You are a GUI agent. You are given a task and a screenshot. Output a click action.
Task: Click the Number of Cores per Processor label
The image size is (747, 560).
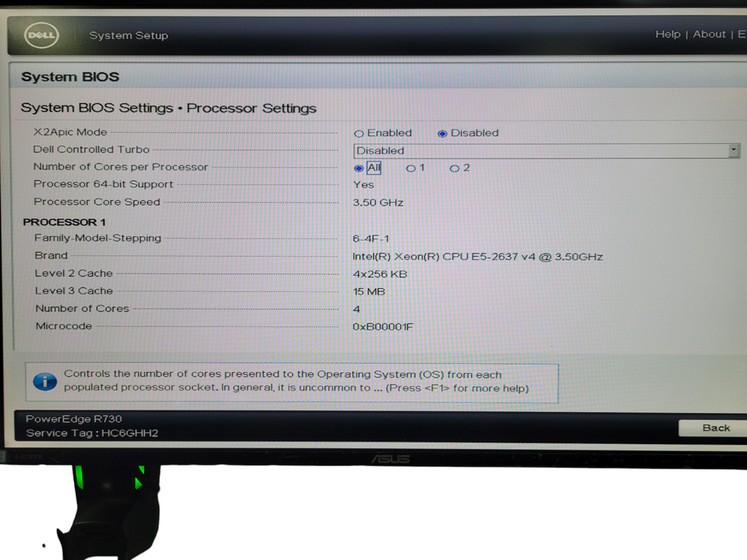(x=121, y=166)
